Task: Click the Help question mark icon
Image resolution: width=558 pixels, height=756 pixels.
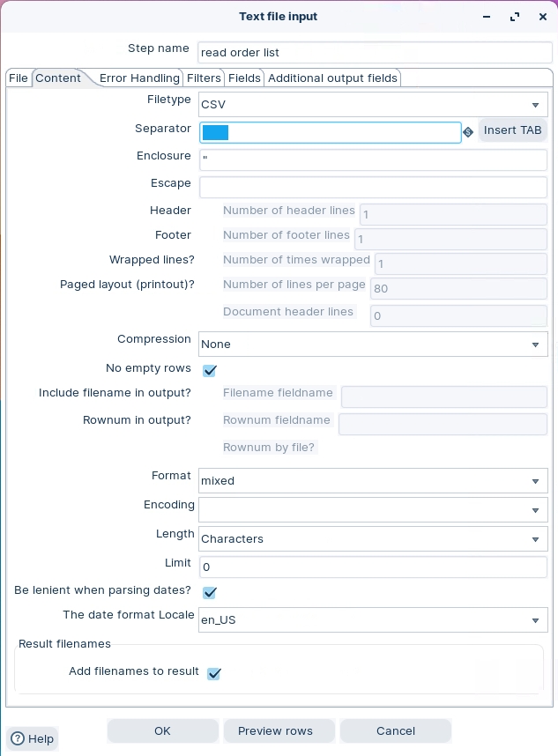Action: pos(17,739)
